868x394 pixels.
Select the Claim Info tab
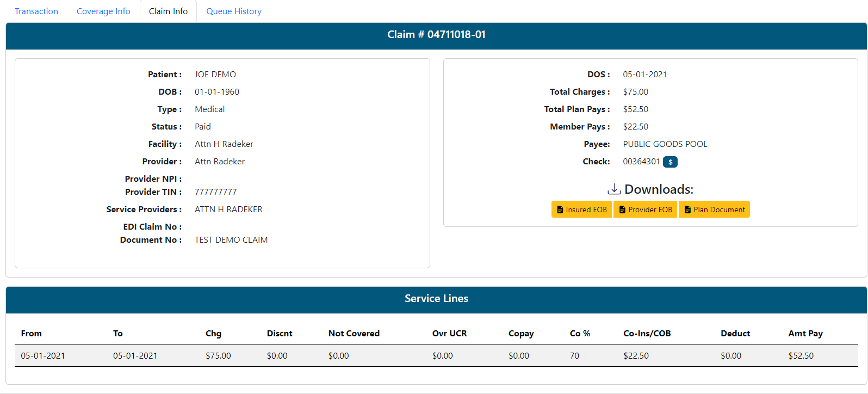(168, 11)
